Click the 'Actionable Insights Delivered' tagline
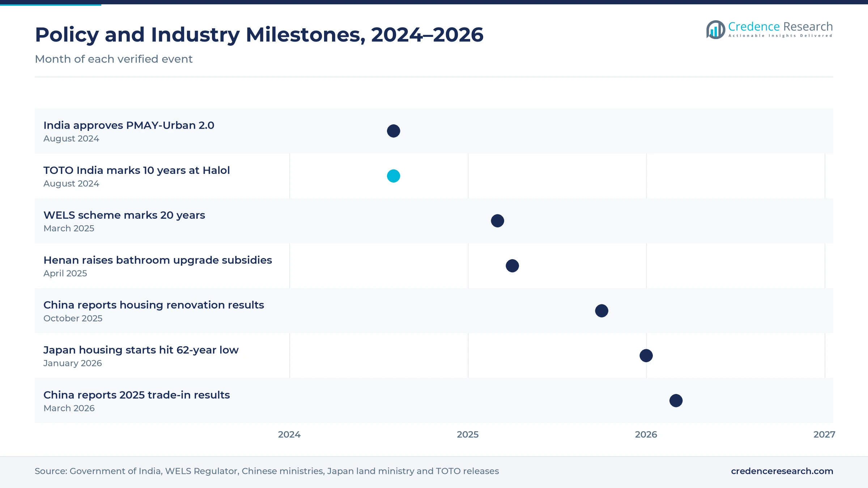The image size is (868, 488). 780,36
